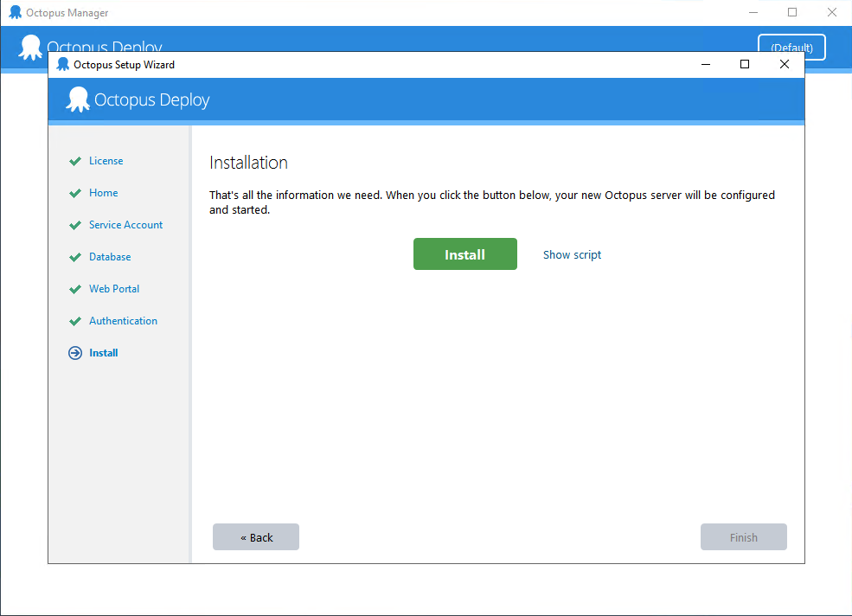
Task: Click the Installation heading text
Action: [x=248, y=163]
